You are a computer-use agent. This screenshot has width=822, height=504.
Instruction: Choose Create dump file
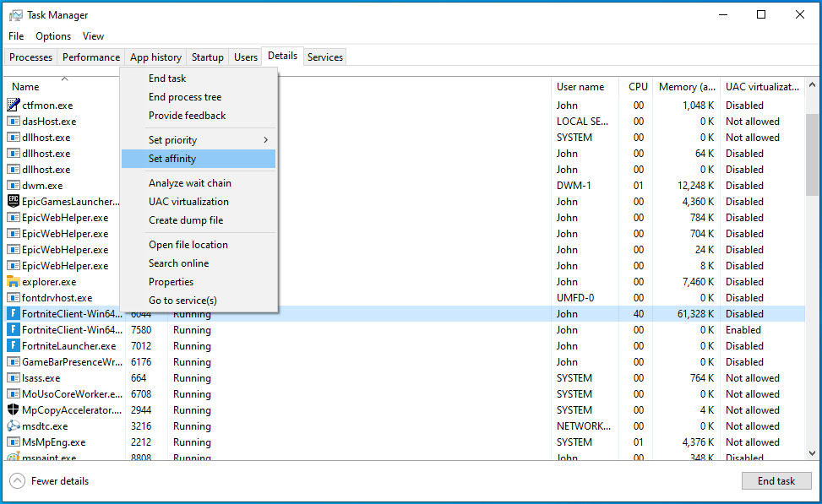(186, 220)
